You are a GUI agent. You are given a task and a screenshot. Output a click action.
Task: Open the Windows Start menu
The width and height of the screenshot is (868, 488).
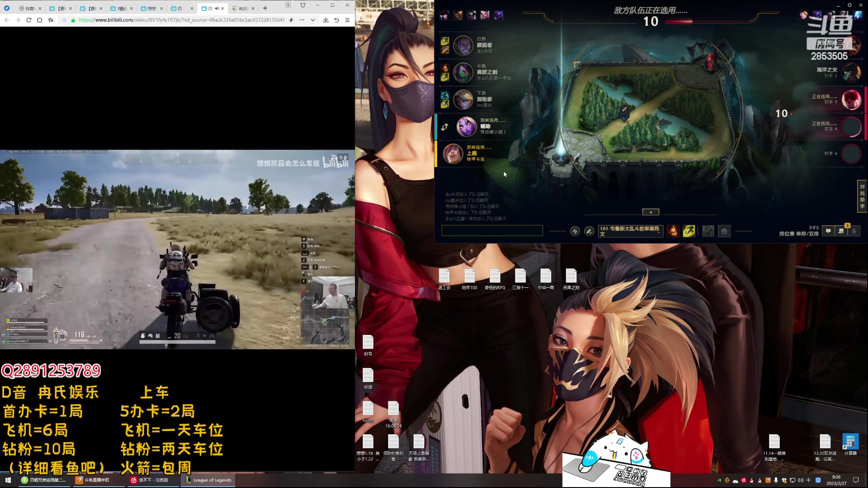pos(8,480)
